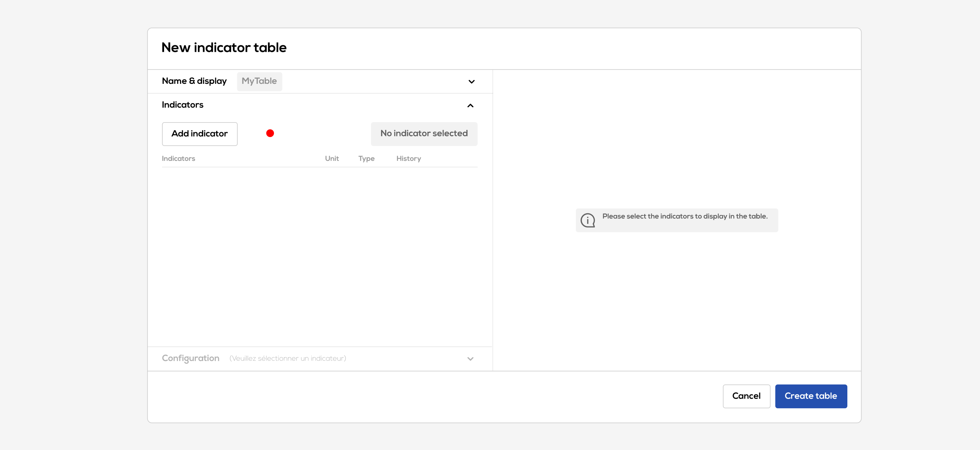Click the No indicator selected badge
The width and height of the screenshot is (980, 450).
click(424, 134)
